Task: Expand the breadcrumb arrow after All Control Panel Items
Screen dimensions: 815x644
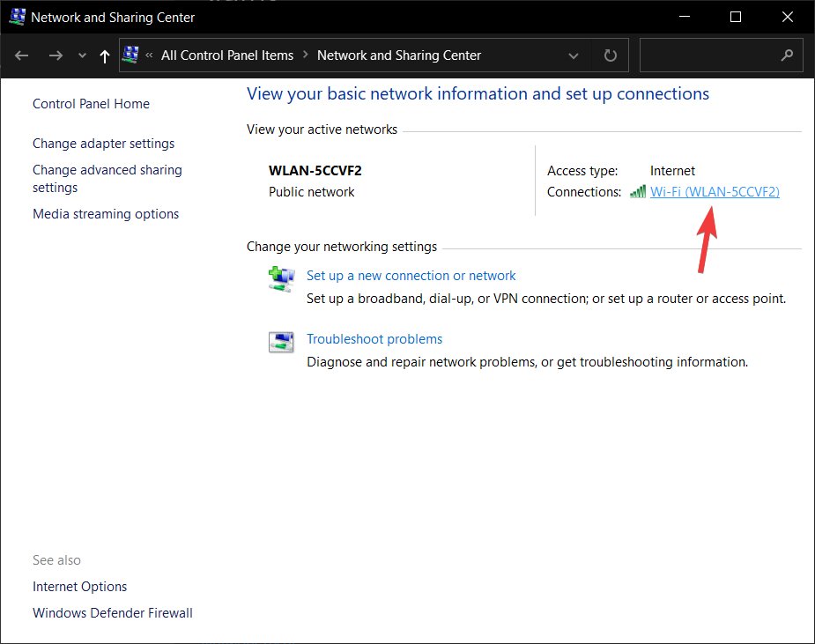Action: (306, 56)
